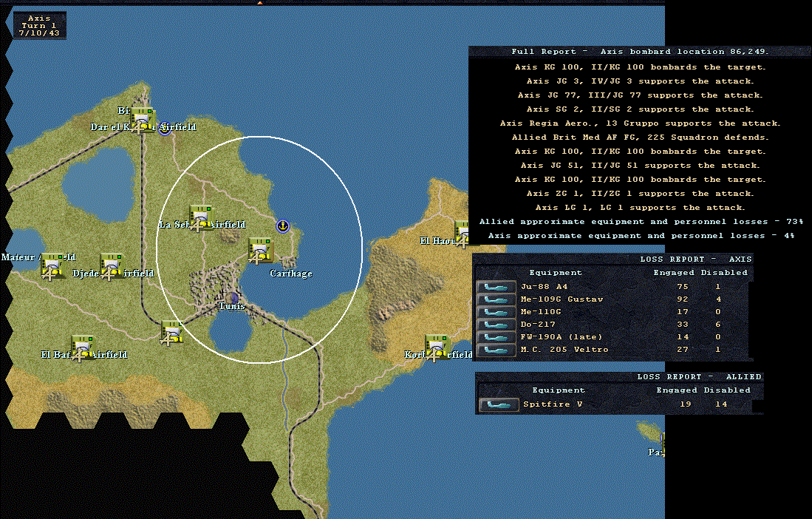This screenshot has width=812, height=519.
Task: Click the 'Carthage' map label
Action: click(291, 274)
